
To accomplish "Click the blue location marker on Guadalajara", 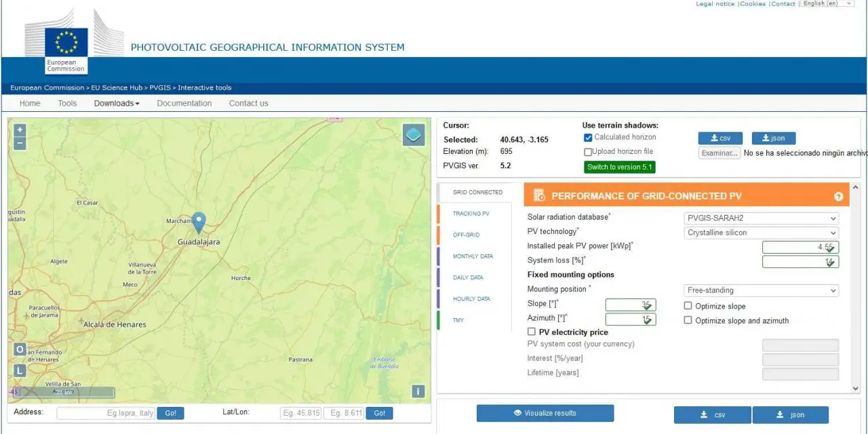I will tap(198, 222).
